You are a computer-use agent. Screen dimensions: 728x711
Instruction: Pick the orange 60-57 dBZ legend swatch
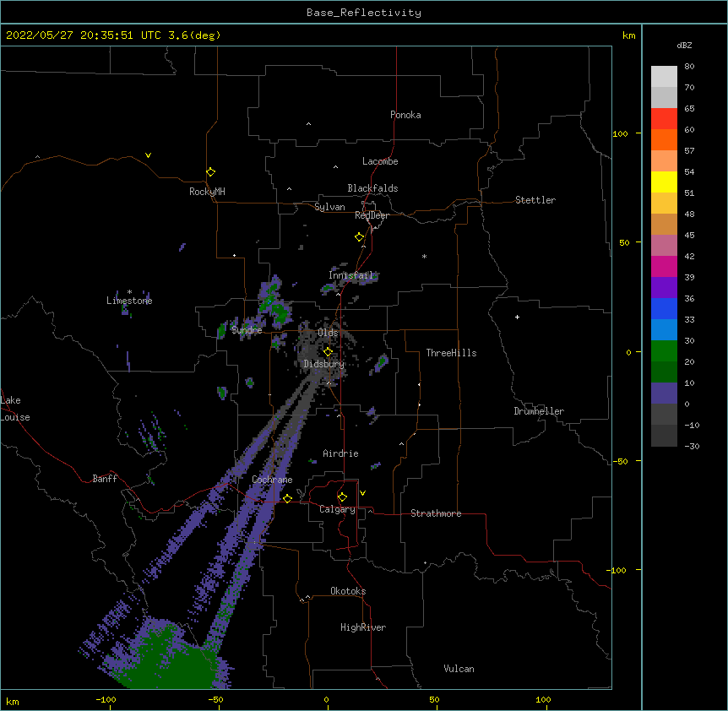pyautogui.click(x=664, y=139)
